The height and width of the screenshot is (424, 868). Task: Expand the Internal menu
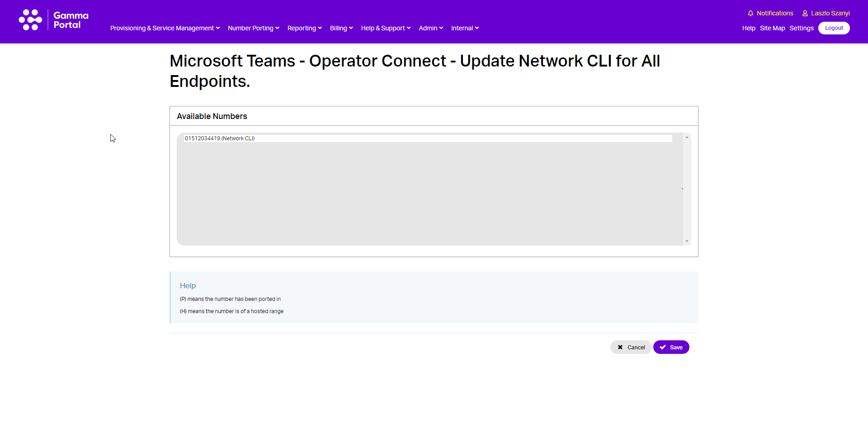click(x=465, y=28)
